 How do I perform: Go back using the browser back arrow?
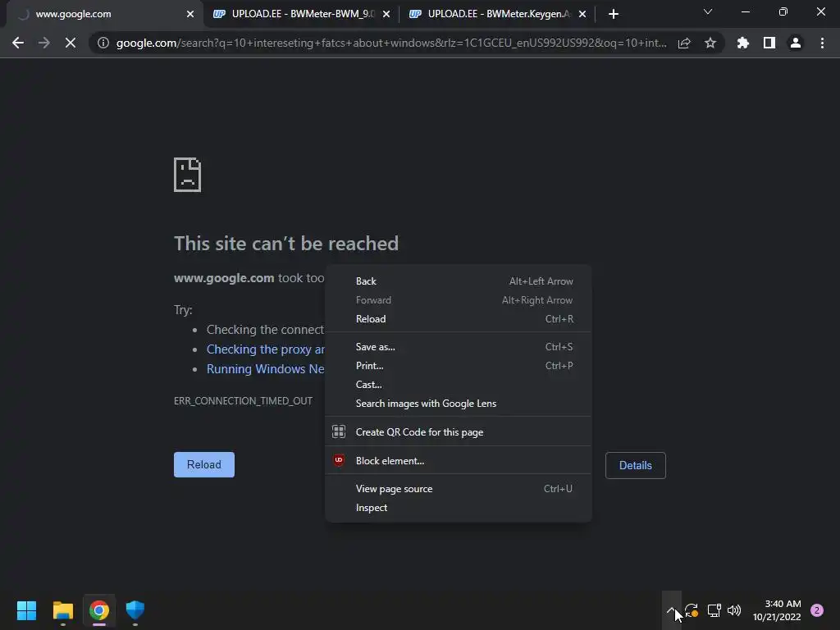(18, 43)
